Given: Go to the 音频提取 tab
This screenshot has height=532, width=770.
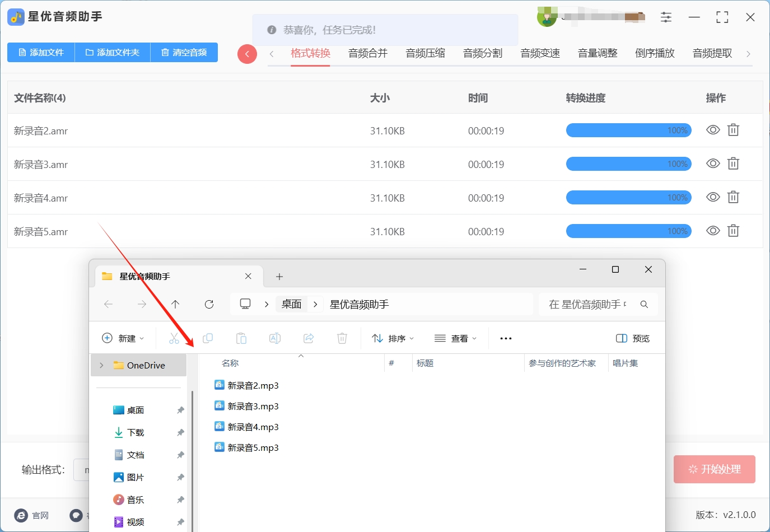Looking at the screenshot, I should 712,53.
